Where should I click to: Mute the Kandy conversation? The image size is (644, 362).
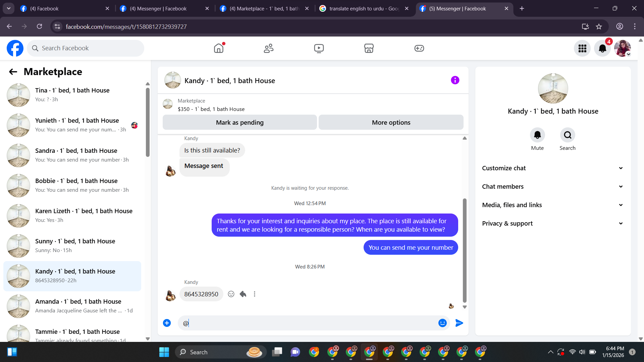(x=537, y=135)
